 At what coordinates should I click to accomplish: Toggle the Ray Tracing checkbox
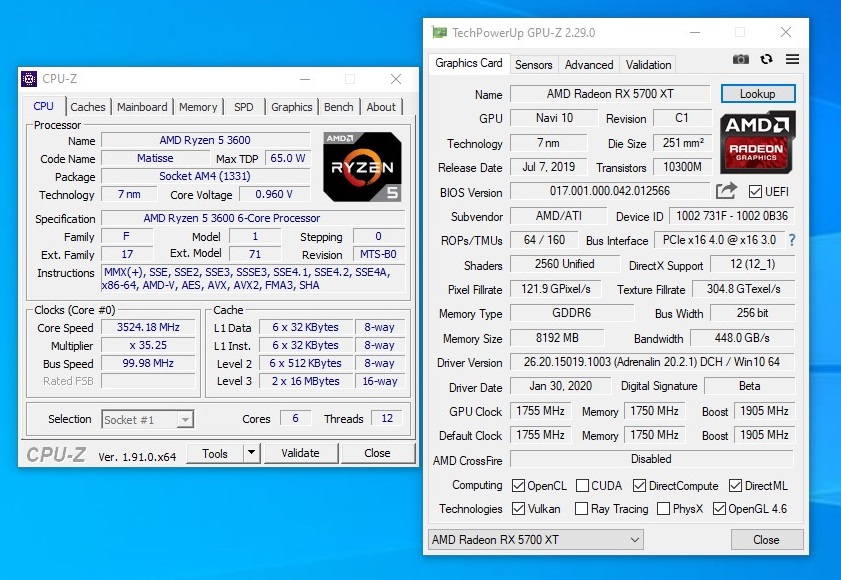point(581,509)
